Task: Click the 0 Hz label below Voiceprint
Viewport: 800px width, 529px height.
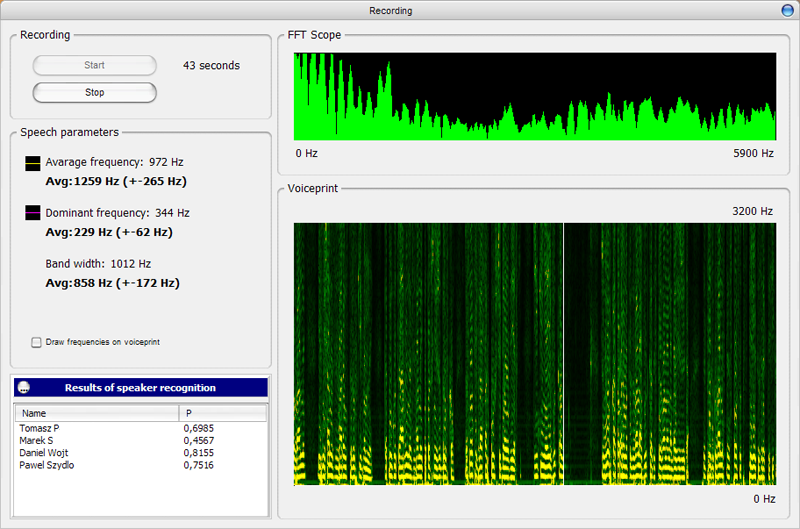Action: tap(764, 499)
